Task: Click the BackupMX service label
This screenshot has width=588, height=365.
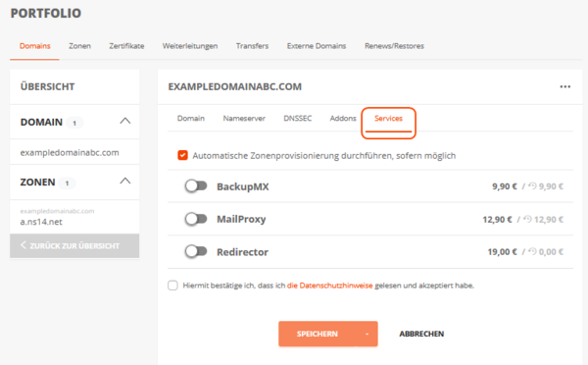Action: 243,186
